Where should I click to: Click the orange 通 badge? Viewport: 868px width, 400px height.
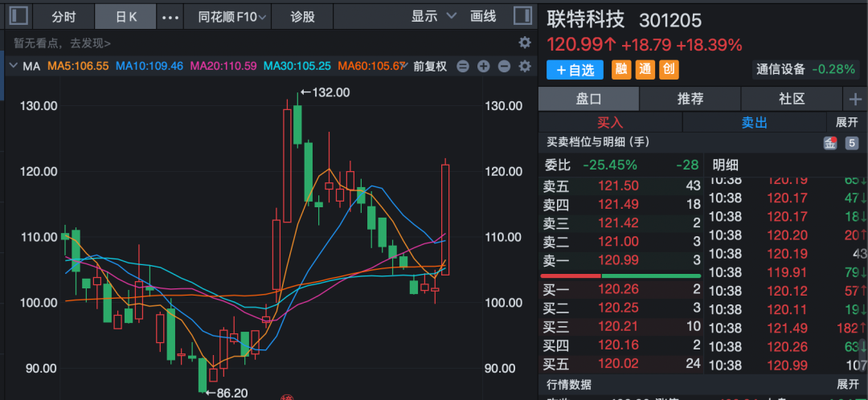click(645, 70)
